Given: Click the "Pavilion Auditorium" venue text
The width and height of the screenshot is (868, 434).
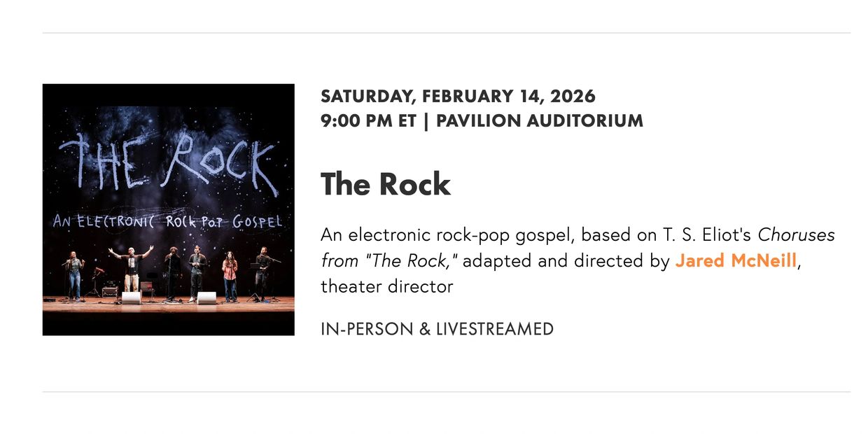Looking at the screenshot, I should [x=539, y=120].
